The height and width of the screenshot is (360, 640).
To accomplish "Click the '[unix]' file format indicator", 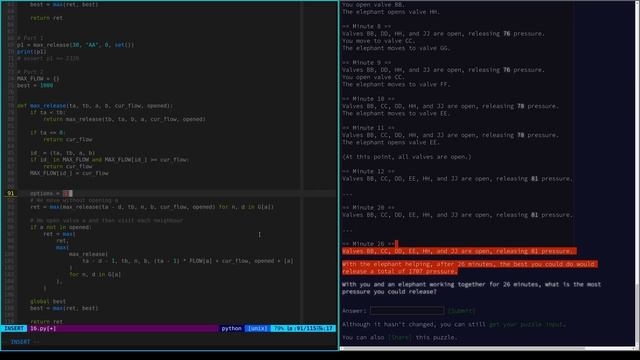I will click(x=257, y=328).
